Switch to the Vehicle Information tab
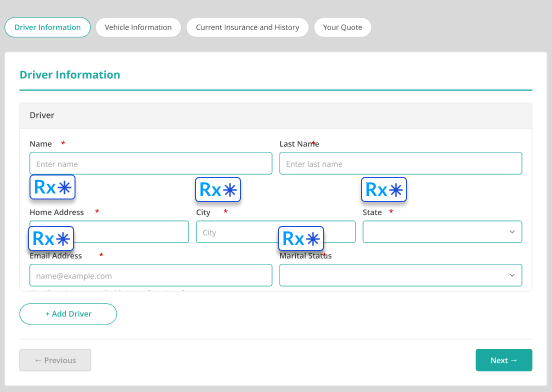 click(x=138, y=27)
